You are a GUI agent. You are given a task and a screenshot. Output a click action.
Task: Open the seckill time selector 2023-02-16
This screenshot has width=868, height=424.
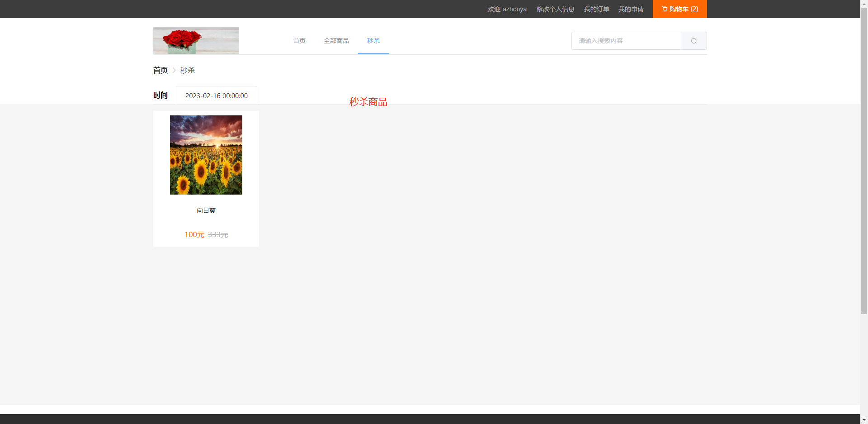click(x=216, y=95)
